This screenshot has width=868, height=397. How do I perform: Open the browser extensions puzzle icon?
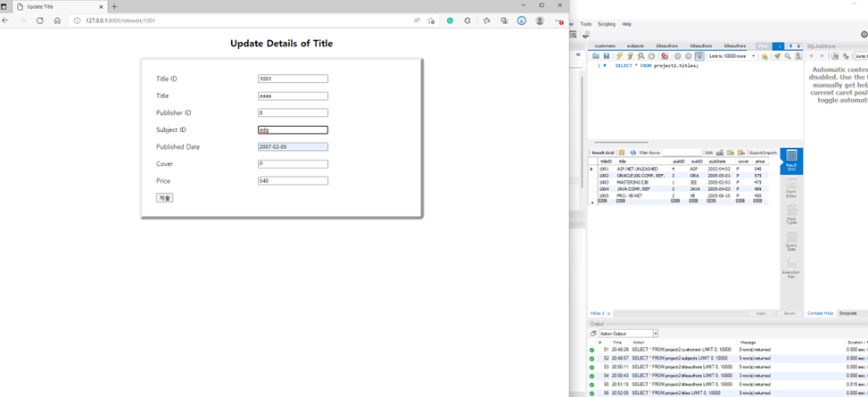467,21
